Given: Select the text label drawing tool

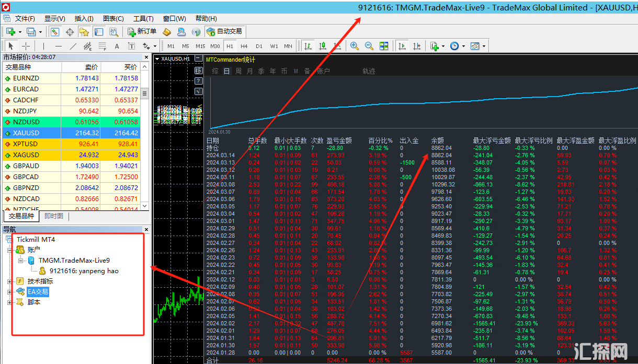Looking at the screenshot, I should pyautogui.click(x=117, y=46).
